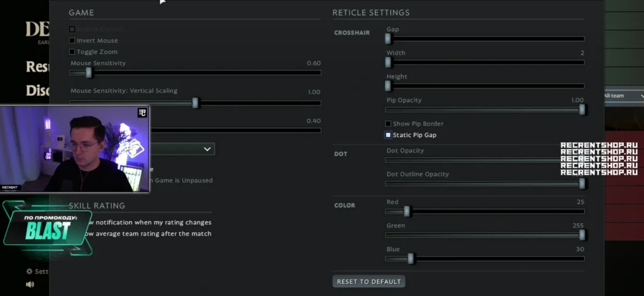The height and width of the screenshot is (296, 644).
Task: Click the Settings gear icon
Action: 29,271
